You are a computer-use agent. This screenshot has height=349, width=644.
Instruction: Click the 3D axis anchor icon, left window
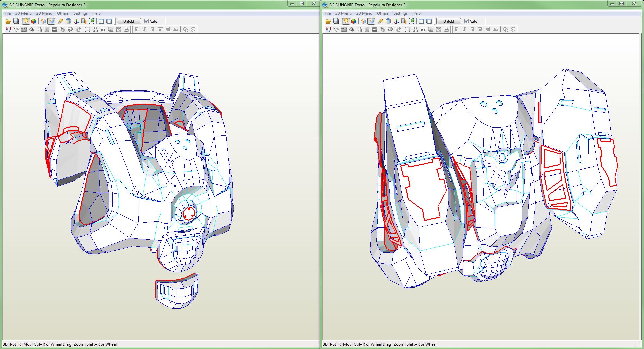point(76,21)
